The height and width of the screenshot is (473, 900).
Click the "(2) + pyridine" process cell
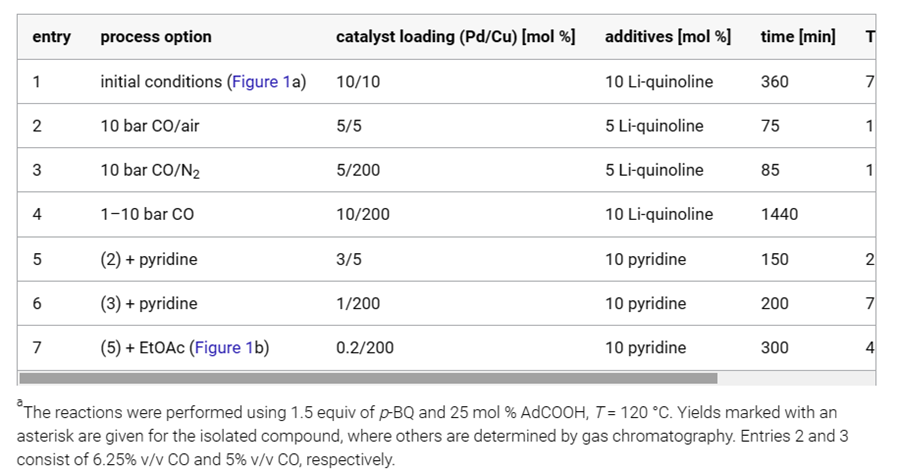(149, 259)
